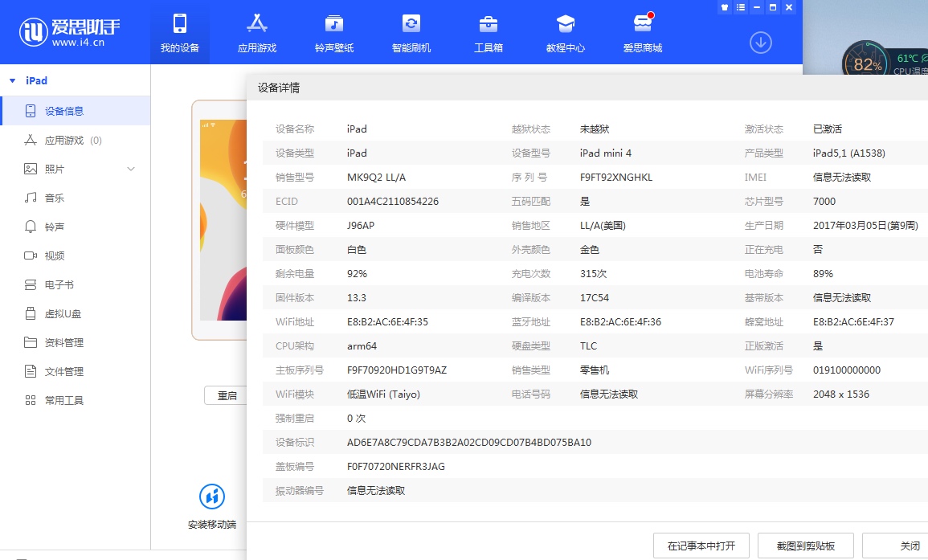Open the 工具箱 tab
928x560 pixels.
[x=489, y=34]
